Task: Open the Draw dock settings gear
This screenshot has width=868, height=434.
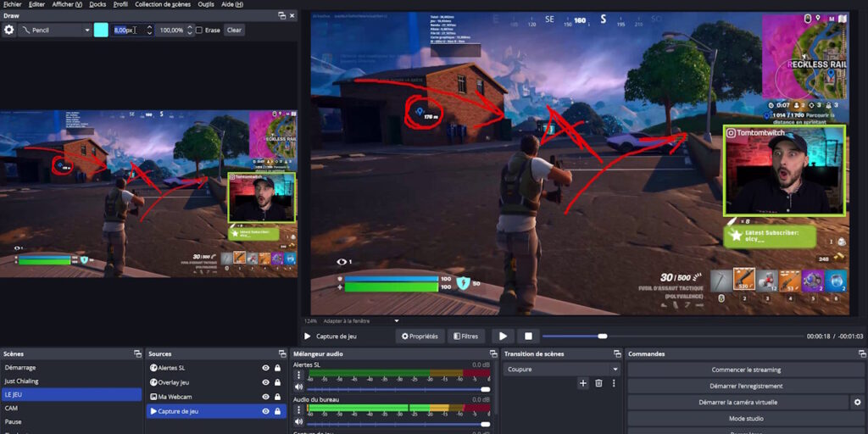Action: coord(8,30)
